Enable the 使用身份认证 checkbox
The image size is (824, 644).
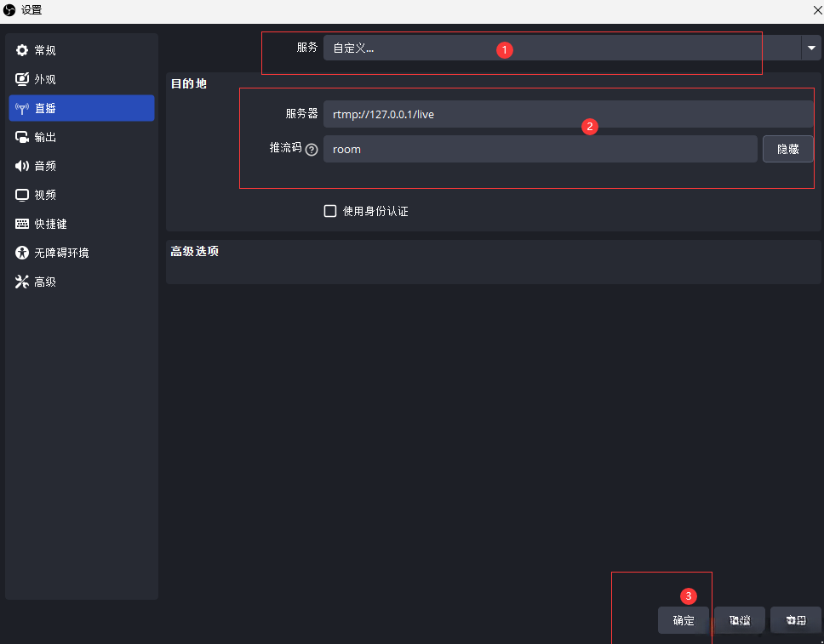(x=330, y=211)
